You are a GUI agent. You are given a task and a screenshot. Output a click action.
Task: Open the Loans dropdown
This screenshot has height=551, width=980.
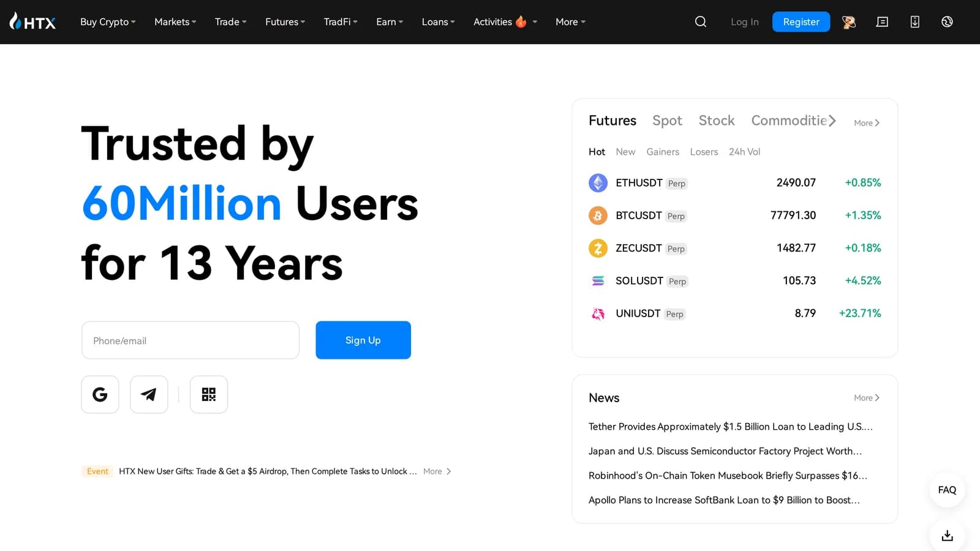coord(438,22)
